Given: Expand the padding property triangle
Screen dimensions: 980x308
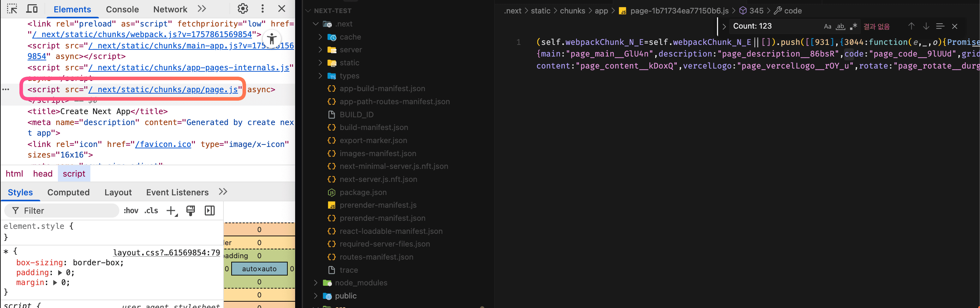Looking at the screenshot, I should tap(60, 273).
